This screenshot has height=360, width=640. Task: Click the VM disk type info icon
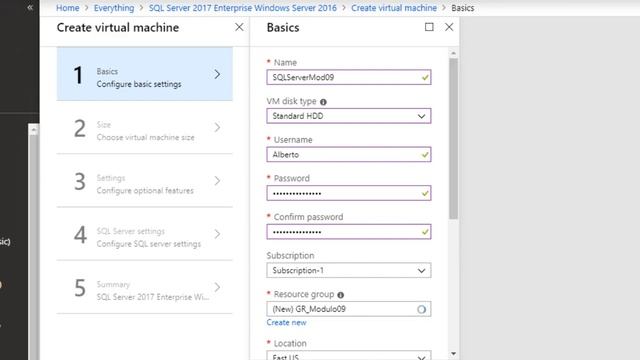323,102
